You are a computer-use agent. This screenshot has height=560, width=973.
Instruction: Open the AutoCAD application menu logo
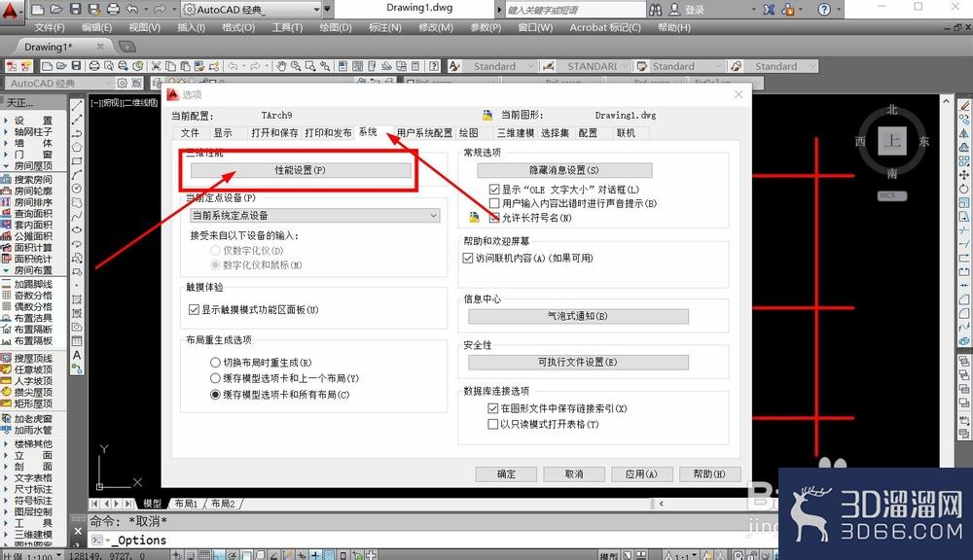pyautogui.click(x=11, y=11)
